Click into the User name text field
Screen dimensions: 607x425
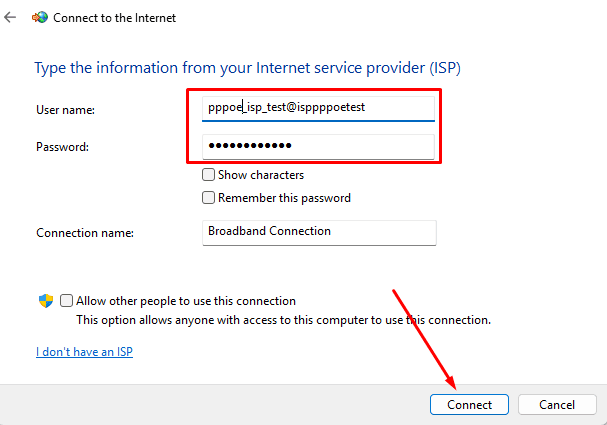(318, 107)
